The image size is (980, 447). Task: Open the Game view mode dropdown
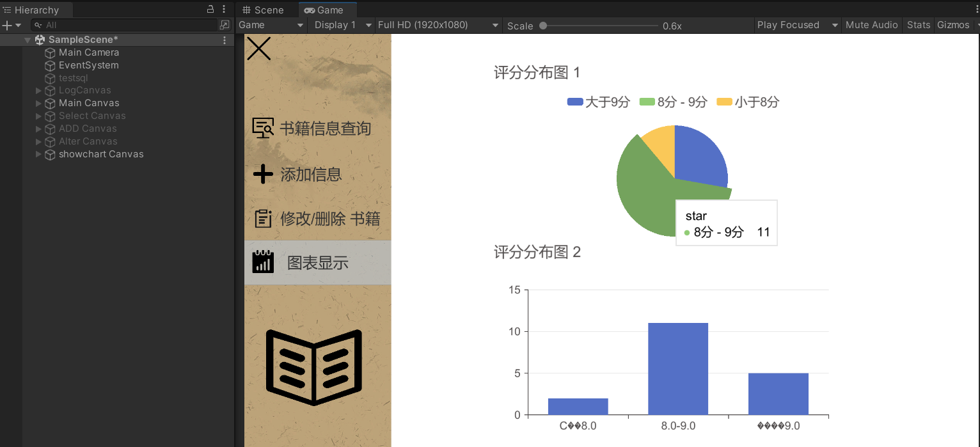tap(271, 25)
